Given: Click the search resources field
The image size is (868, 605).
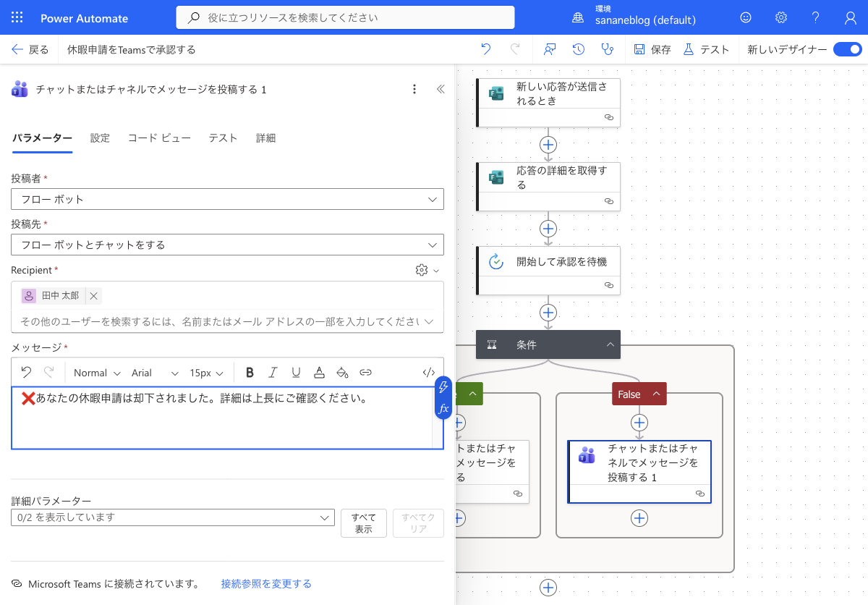Looking at the screenshot, I should point(346,17).
